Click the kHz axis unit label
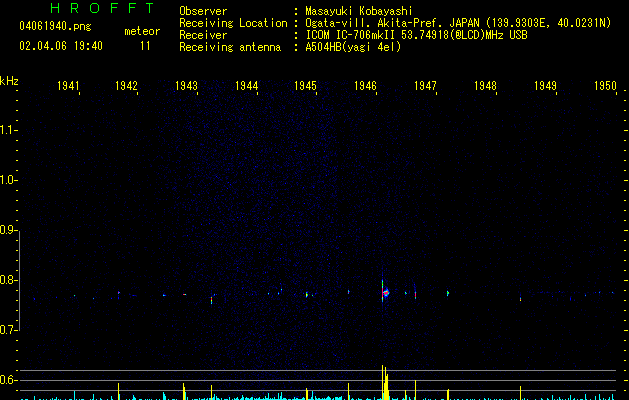 pos(9,81)
